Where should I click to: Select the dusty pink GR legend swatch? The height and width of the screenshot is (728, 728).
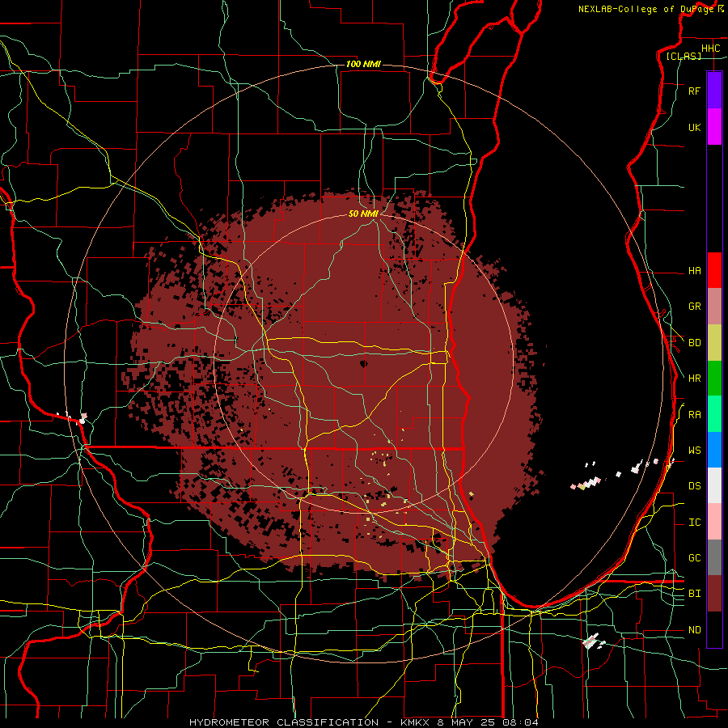tap(714, 307)
